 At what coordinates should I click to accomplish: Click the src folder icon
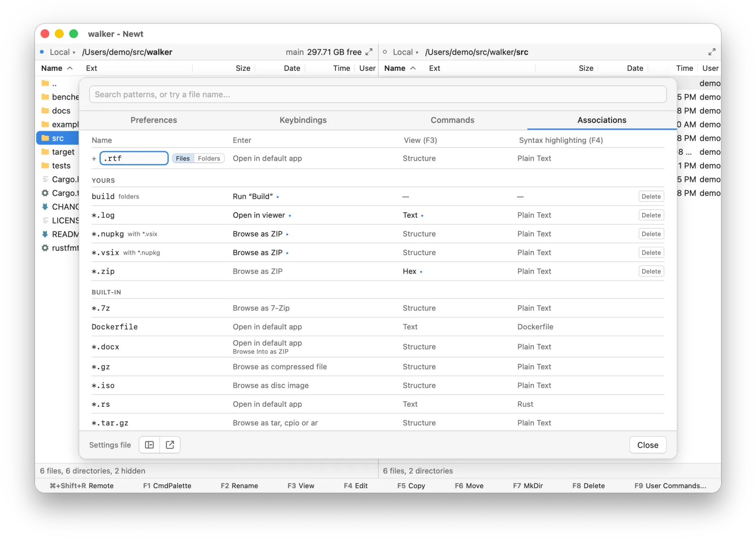45,138
